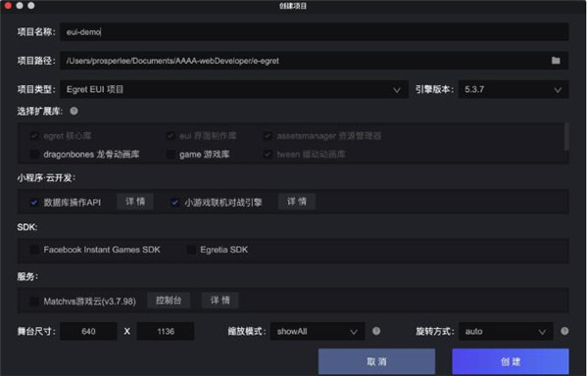This screenshot has width=588, height=376.
Task: Open Matchvs 控制台 button
Action: click(169, 301)
